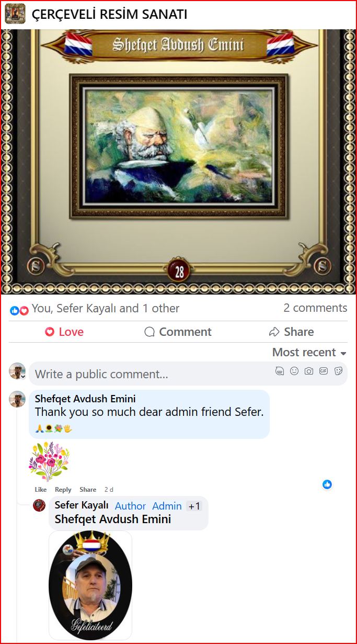Open the emoji picker in comment box
357x644 pixels.
coord(294,371)
